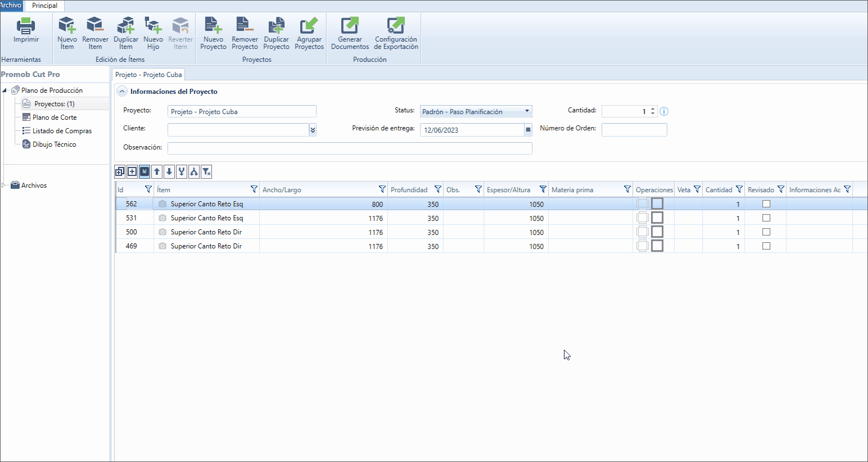Viewport: 868px width, 462px height.
Task: Select the cell with Id 500
Action: point(135,232)
